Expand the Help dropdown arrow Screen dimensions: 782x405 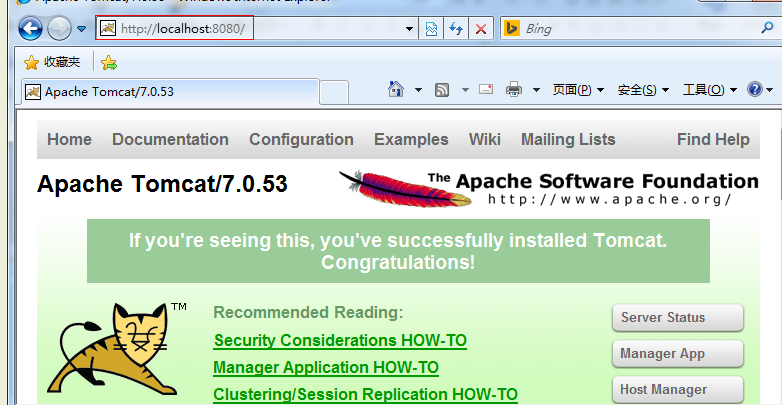tap(769, 90)
